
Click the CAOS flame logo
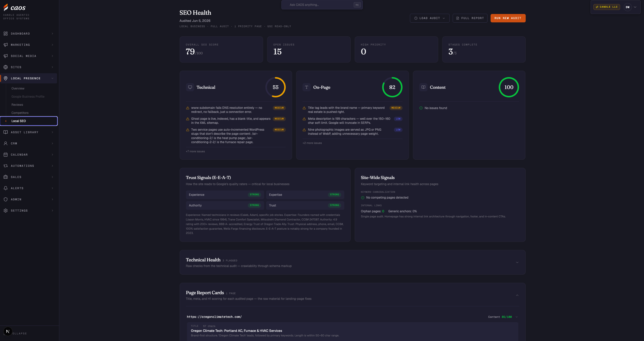(6, 7)
